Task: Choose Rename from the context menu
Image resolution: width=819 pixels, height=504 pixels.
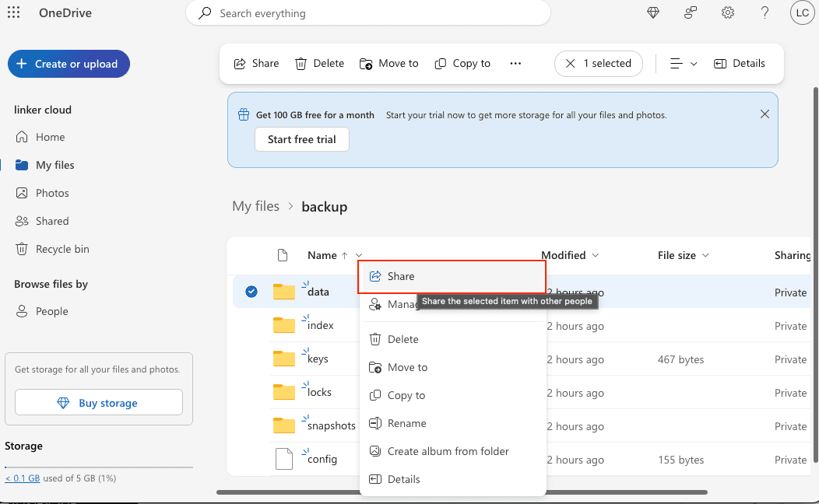Action: coord(406,423)
